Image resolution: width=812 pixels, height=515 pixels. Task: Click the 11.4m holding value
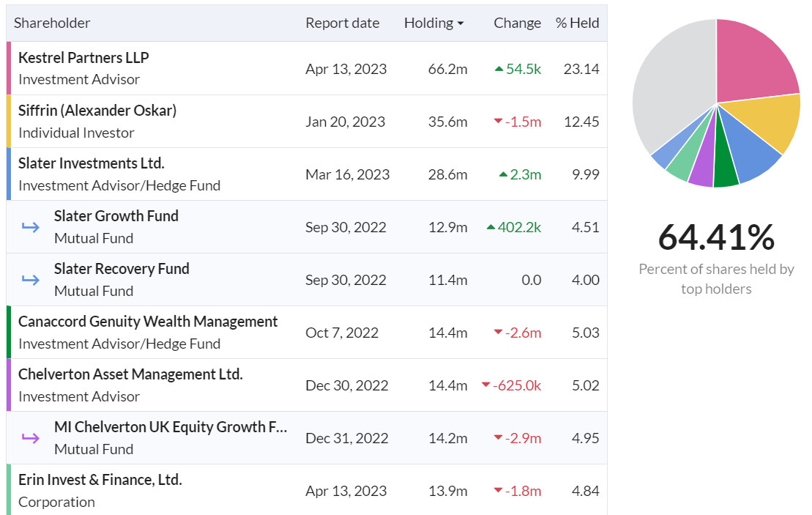click(447, 281)
